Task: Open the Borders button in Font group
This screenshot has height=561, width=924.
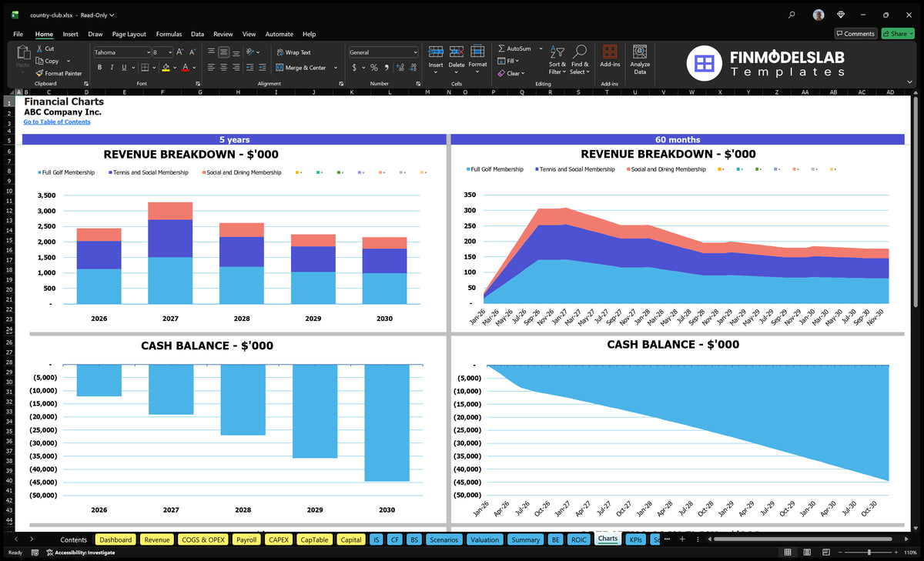Action: tap(145, 68)
